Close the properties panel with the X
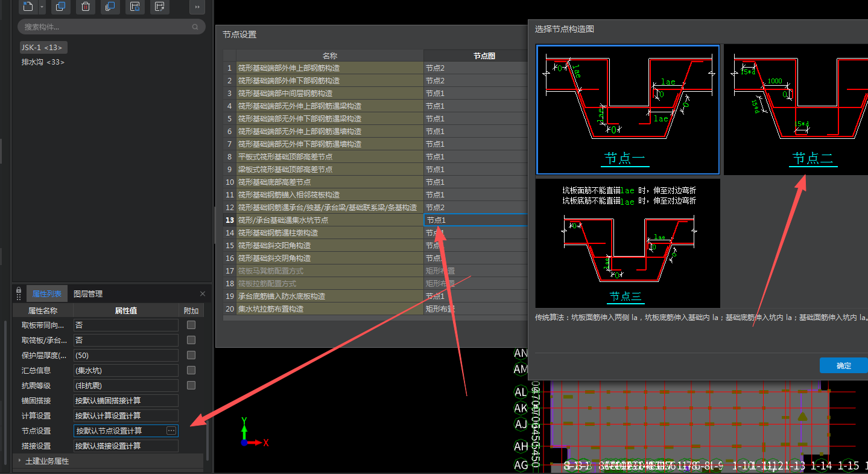Image resolution: width=868 pixels, height=474 pixels. [203, 293]
